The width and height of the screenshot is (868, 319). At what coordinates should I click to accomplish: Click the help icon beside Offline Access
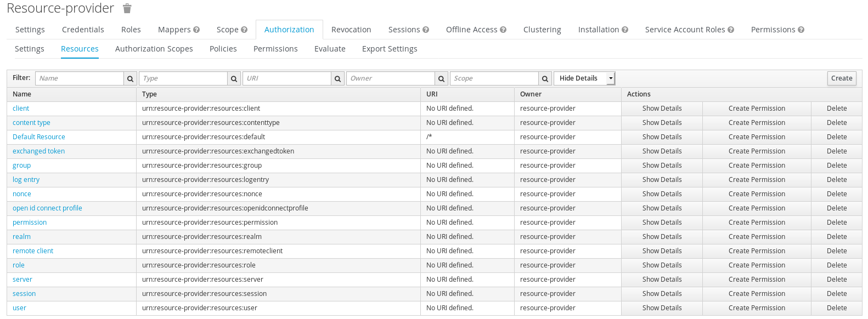[x=503, y=30]
